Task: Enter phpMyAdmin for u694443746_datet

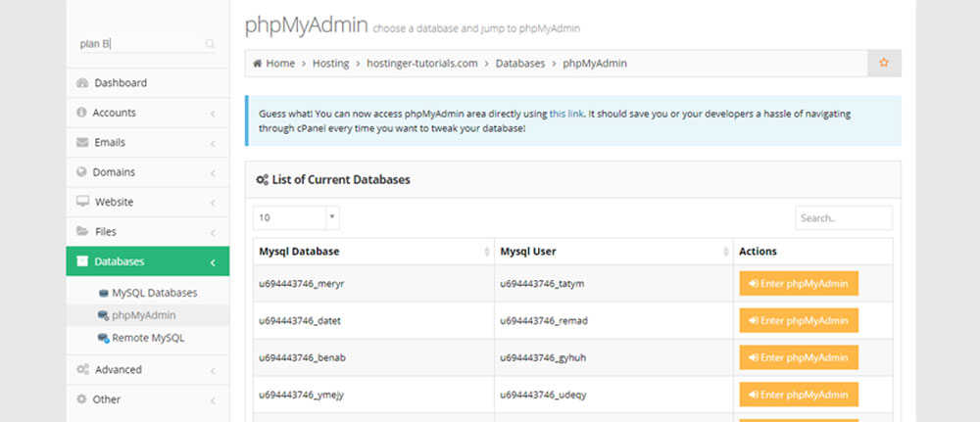Action: point(799,320)
